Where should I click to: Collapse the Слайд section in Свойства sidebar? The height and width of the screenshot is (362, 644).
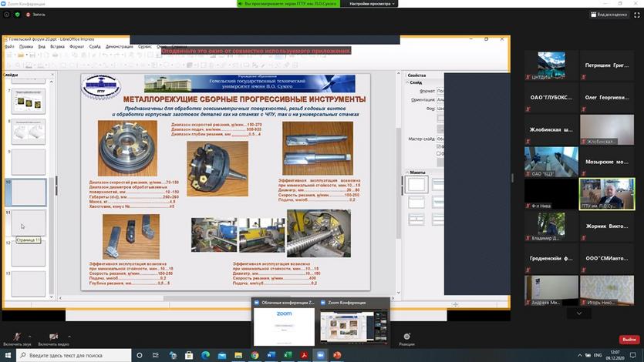coord(407,82)
